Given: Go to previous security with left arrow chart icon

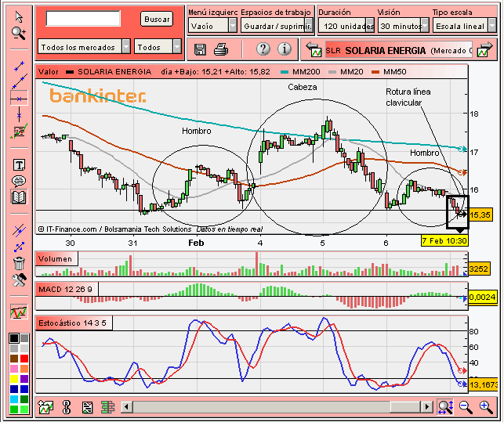Looking at the screenshot, I should (x=314, y=49).
